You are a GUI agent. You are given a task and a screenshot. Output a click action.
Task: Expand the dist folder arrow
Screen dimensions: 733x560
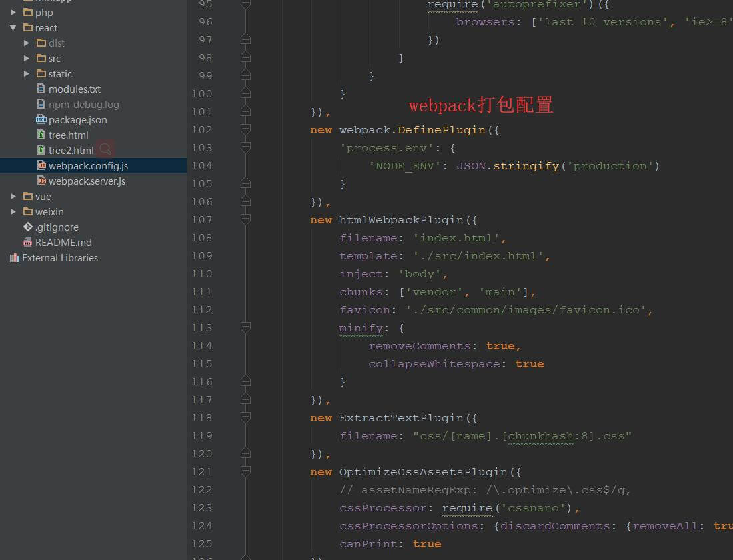pos(27,43)
